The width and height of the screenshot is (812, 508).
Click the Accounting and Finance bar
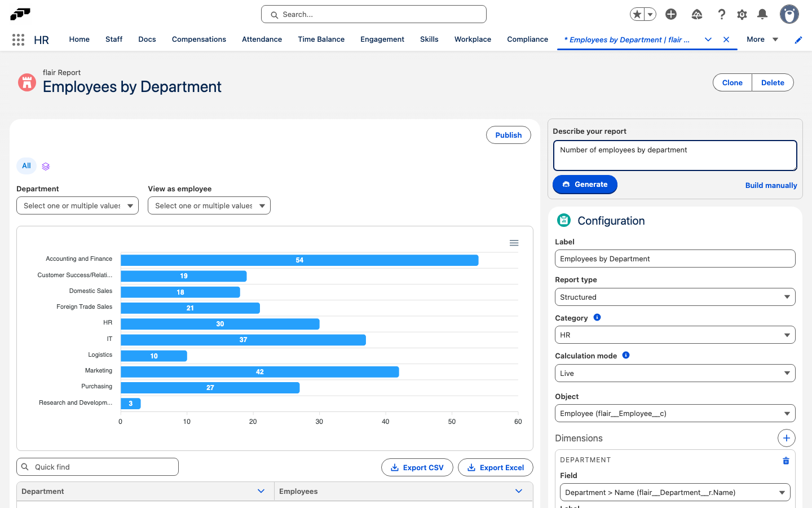pos(299,260)
